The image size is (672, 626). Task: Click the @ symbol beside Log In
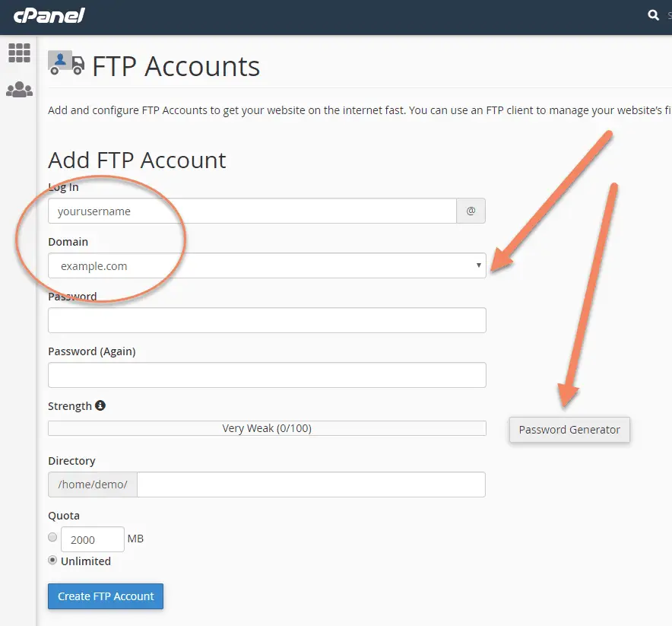pyautogui.click(x=471, y=211)
